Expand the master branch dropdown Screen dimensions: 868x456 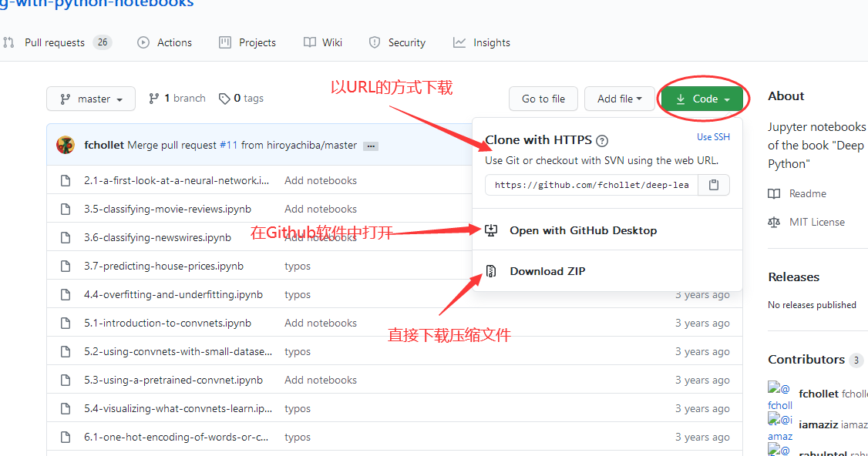click(x=91, y=99)
